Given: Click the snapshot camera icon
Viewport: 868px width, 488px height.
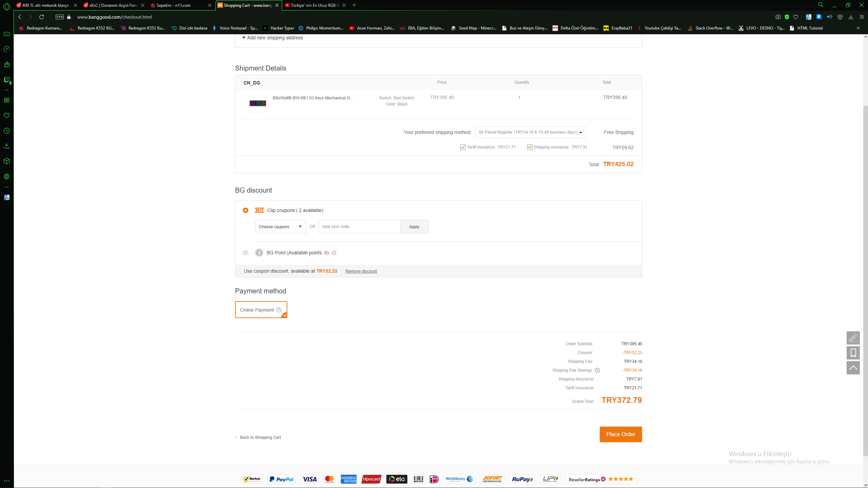Looking at the screenshot, I should (x=778, y=17).
